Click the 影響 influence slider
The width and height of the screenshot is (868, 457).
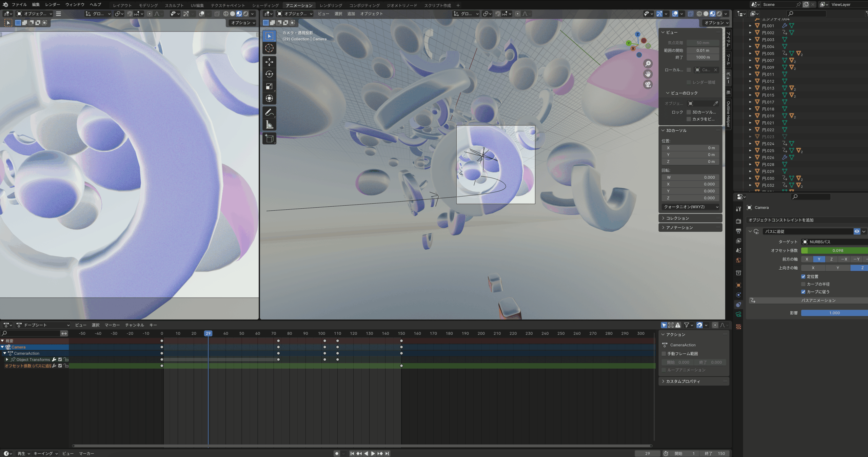[834, 313]
